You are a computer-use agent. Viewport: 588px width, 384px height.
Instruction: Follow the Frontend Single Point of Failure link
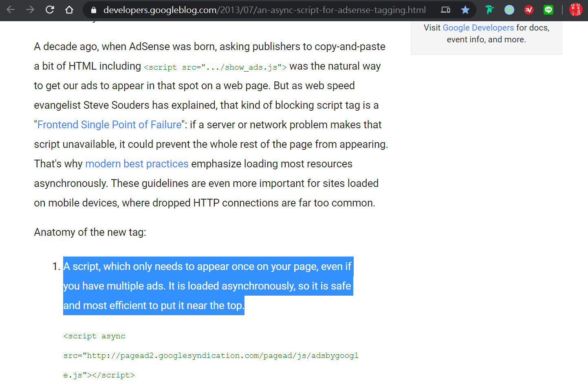click(110, 125)
